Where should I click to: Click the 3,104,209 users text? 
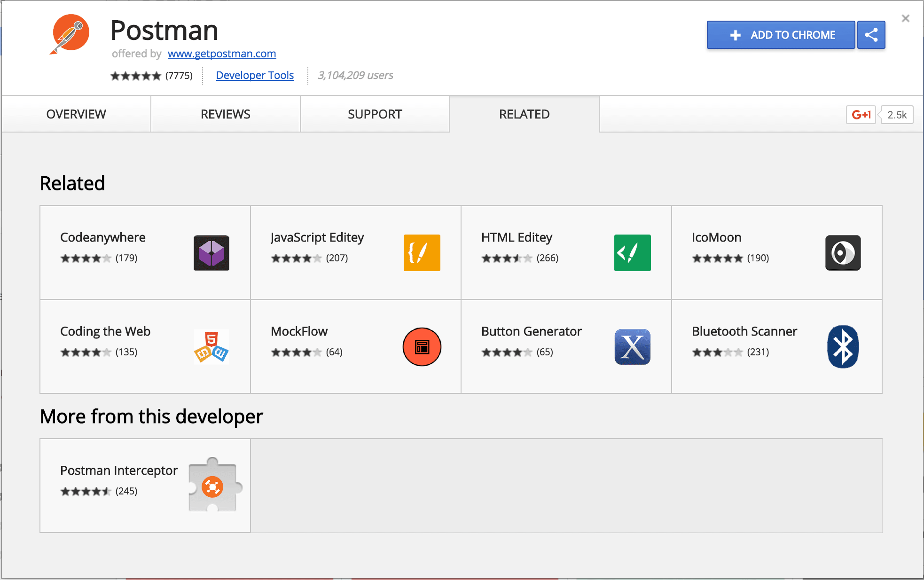355,75
